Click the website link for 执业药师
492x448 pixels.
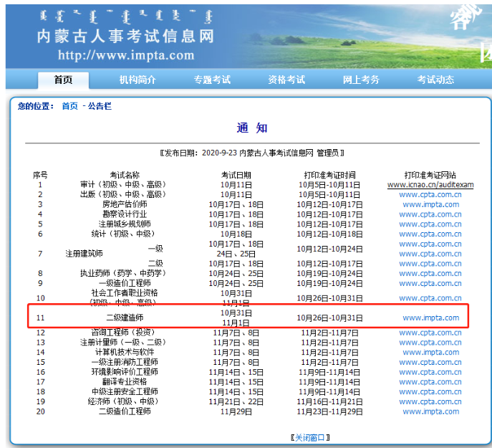click(430, 273)
